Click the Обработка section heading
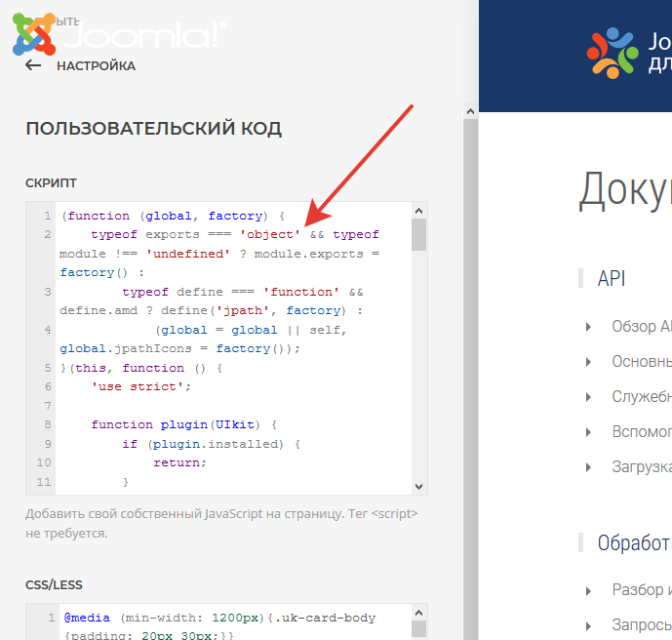 [x=634, y=543]
